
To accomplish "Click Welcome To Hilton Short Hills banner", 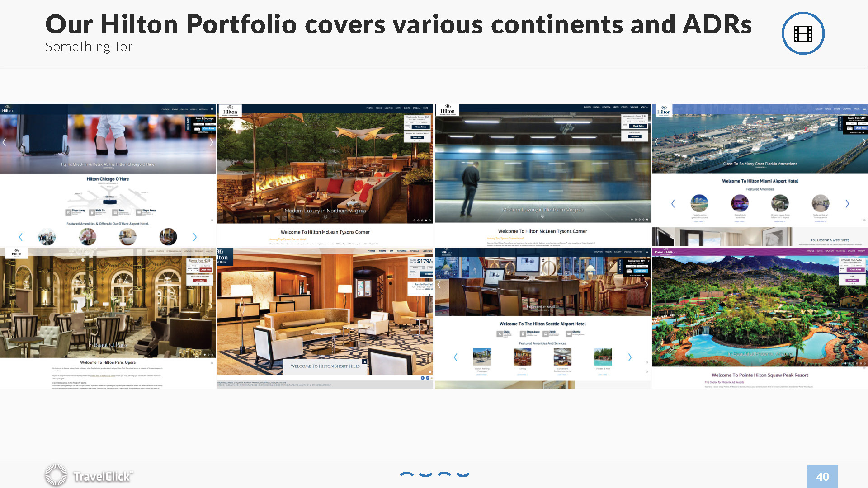I will (x=325, y=366).
